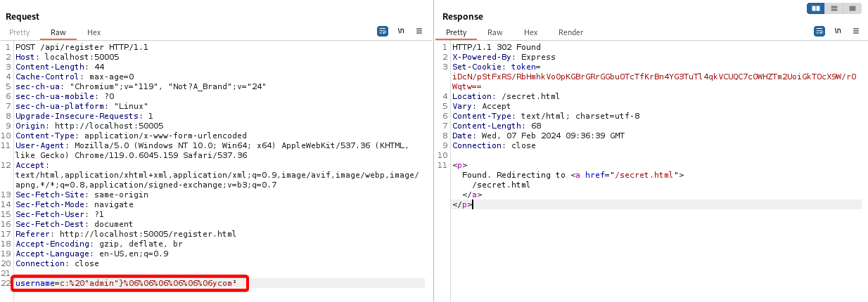Open the Response panel hamburger menu
868x302 pixels.
pyautogui.click(x=855, y=31)
